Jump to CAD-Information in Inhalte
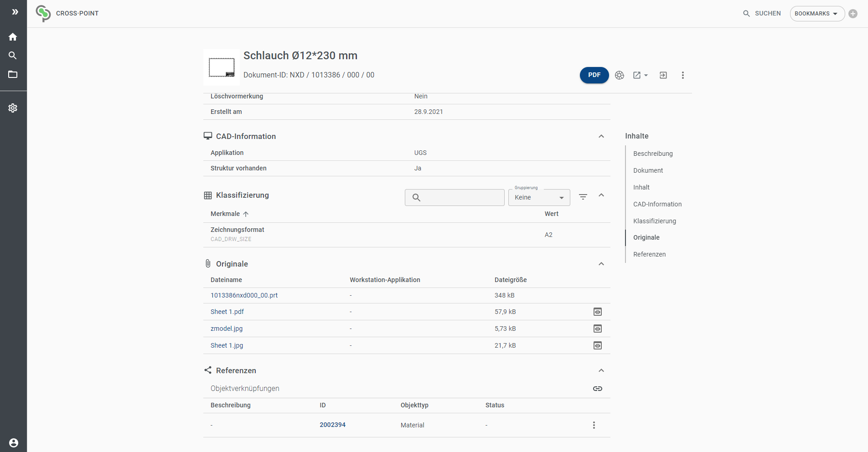The height and width of the screenshot is (452, 868). tap(657, 204)
